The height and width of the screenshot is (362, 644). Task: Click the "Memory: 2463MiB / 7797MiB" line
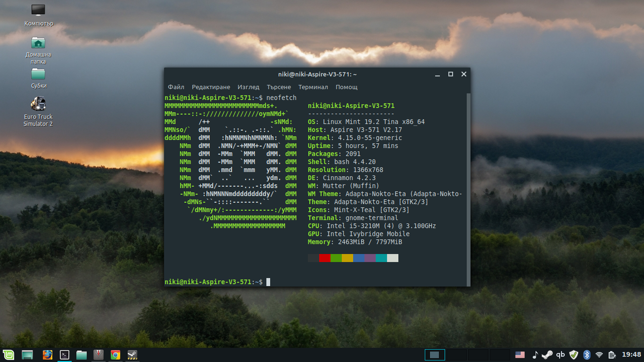[355, 242]
